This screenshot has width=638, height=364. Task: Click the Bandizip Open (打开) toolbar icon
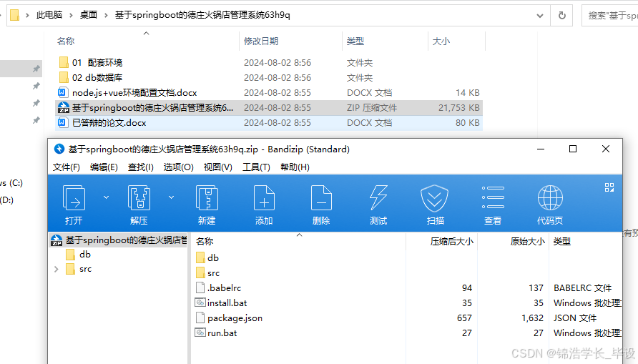(x=74, y=197)
